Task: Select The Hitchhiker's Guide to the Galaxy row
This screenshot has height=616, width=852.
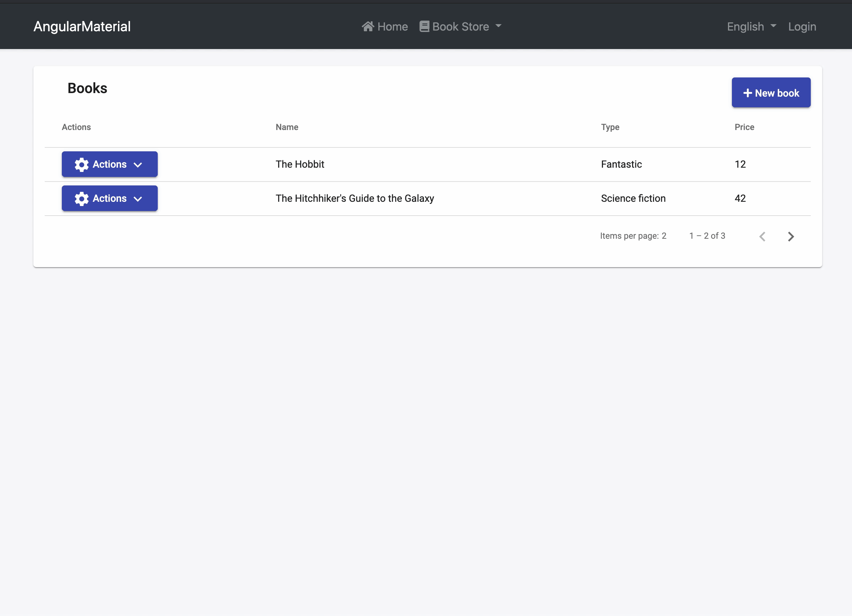Action: [x=355, y=198]
